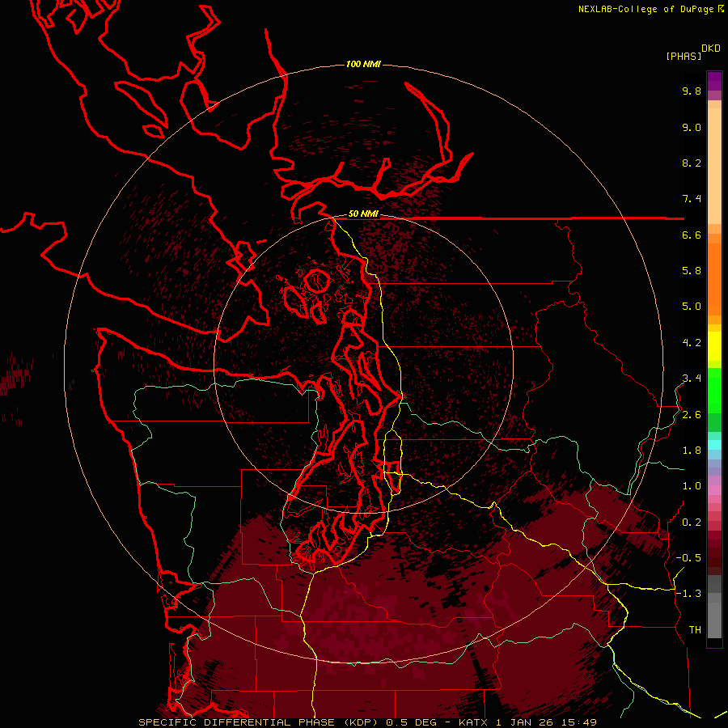Click the 6.6 legend value
The width and height of the screenshot is (728, 728).
pyautogui.click(x=692, y=235)
